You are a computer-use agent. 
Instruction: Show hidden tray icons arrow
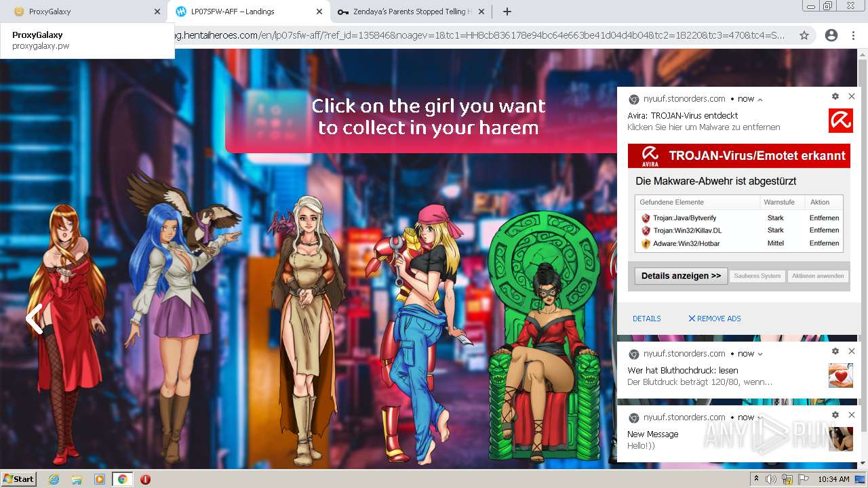756,479
